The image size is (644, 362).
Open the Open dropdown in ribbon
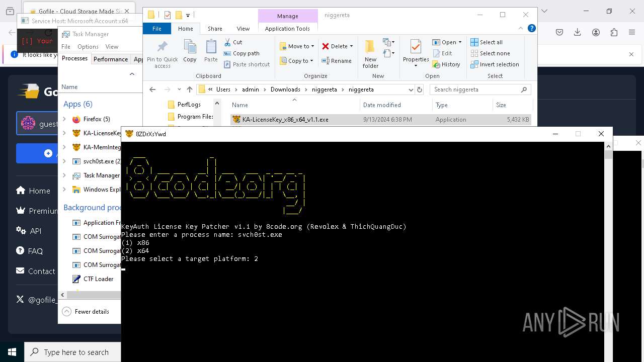[x=447, y=42]
